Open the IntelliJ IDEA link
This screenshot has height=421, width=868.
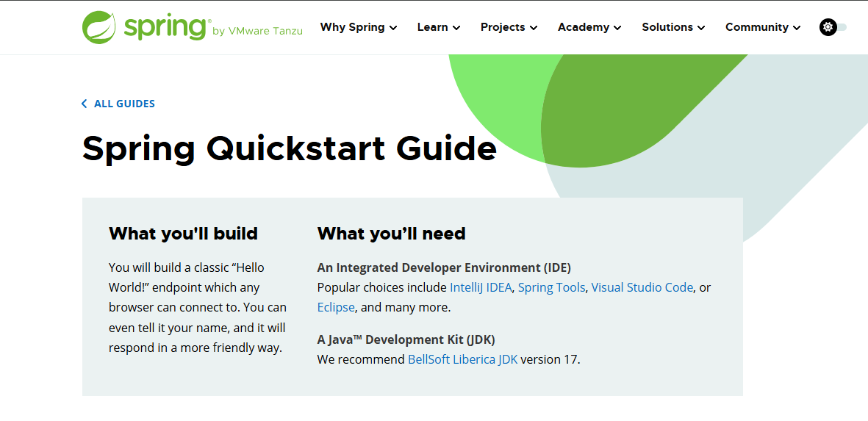481,288
